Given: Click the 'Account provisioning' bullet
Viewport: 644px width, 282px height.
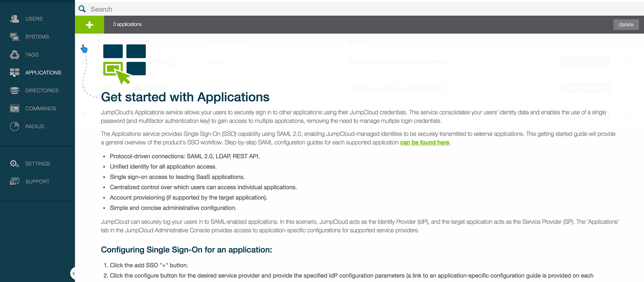Looking at the screenshot, I should [x=188, y=198].
